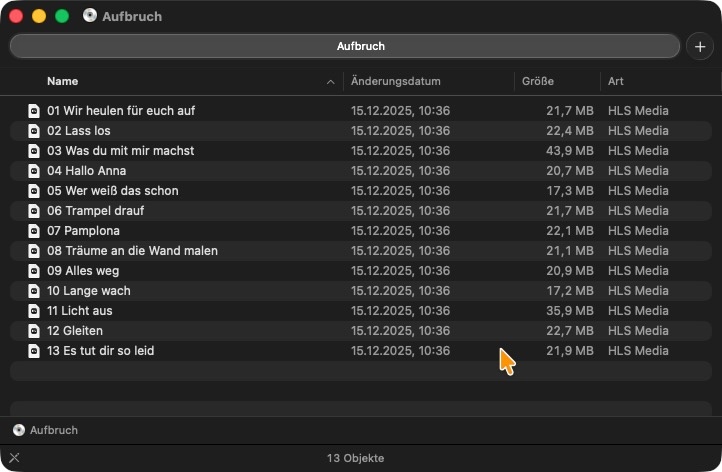The width and height of the screenshot is (722, 472).
Task: Click the Aufbruch window title text
Action: pyautogui.click(x=132, y=17)
